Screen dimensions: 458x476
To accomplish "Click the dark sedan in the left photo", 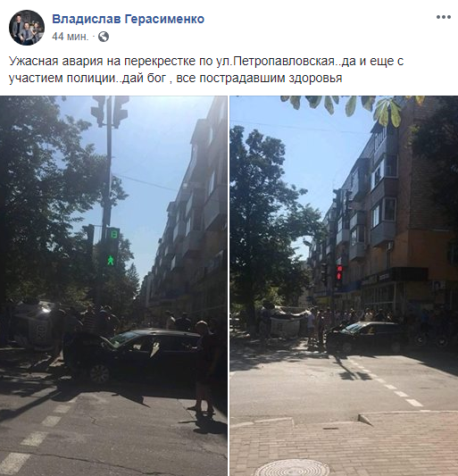I will pyautogui.click(x=132, y=355).
